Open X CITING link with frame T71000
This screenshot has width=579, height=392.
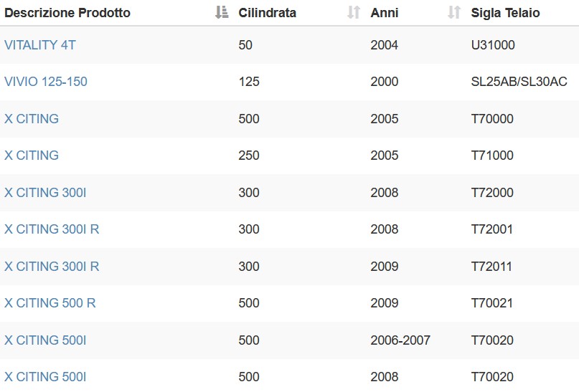click(32, 156)
